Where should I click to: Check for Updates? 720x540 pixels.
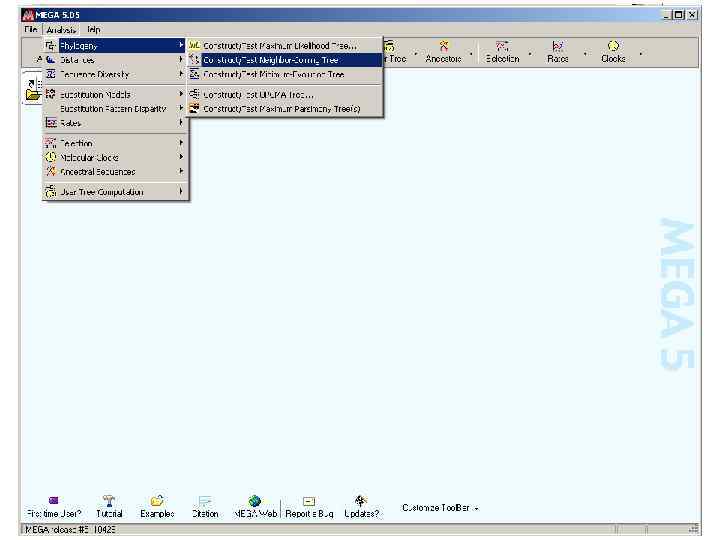[361, 507]
